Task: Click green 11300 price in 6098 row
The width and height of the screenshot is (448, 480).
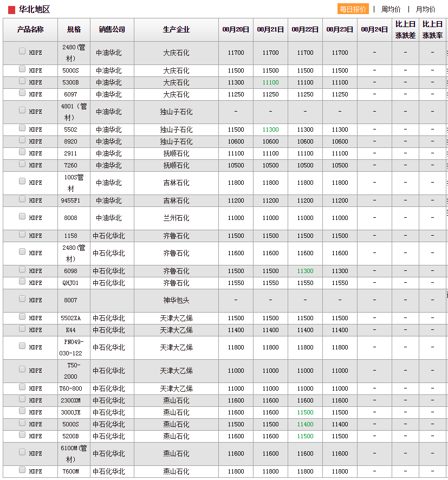Action: 305,271
